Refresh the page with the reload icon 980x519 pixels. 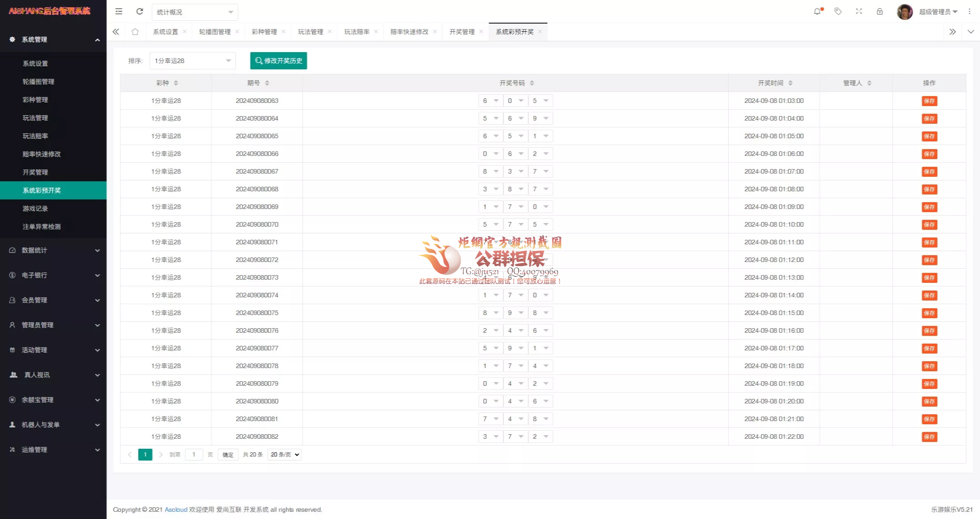click(x=140, y=11)
